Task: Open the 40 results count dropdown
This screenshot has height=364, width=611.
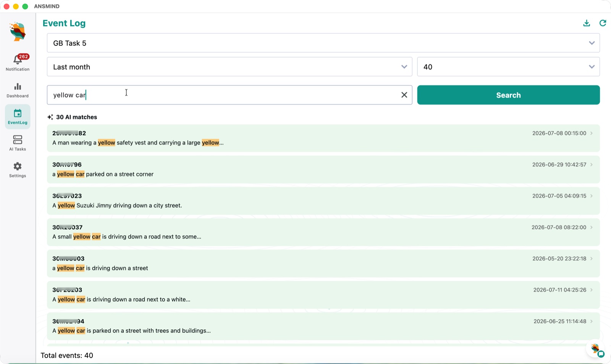Action: pyautogui.click(x=508, y=67)
